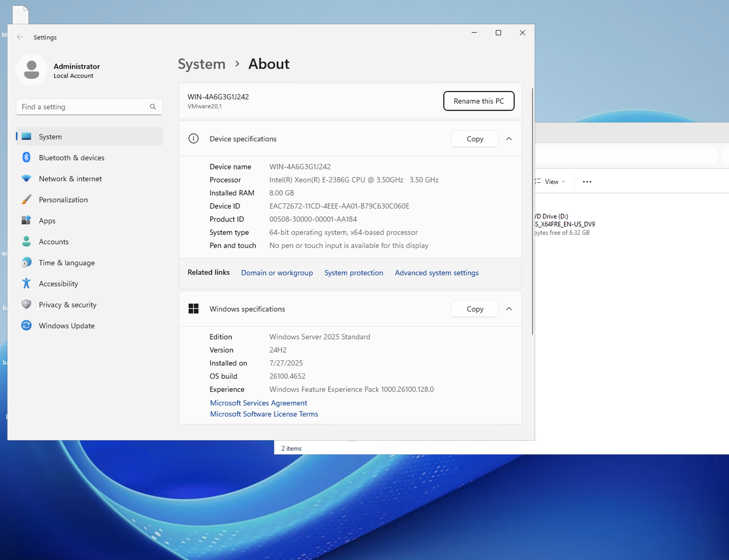Go to Network & internet settings
729x560 pixels.
pyautogui.click(x=89, y=178)
